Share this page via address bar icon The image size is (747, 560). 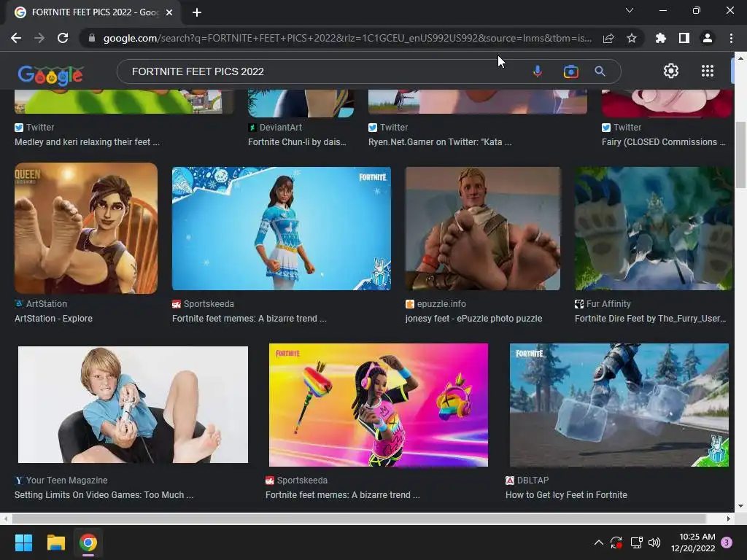(x=608, y=38)
